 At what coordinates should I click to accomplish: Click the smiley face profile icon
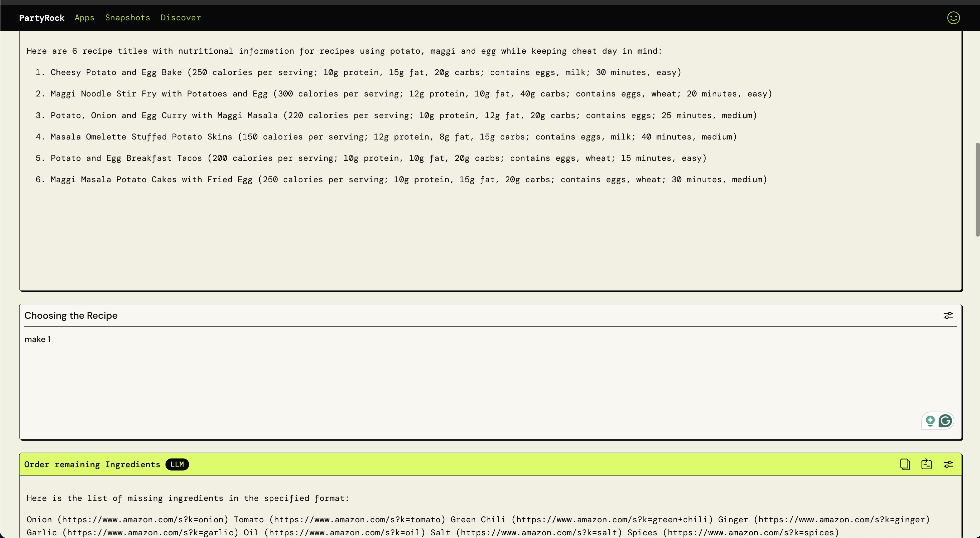tap(953, 18)
